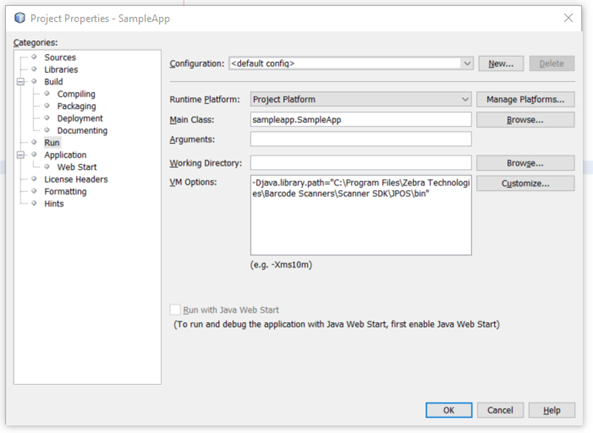Click the bullet icon beside License Headers

coord(34,179)
